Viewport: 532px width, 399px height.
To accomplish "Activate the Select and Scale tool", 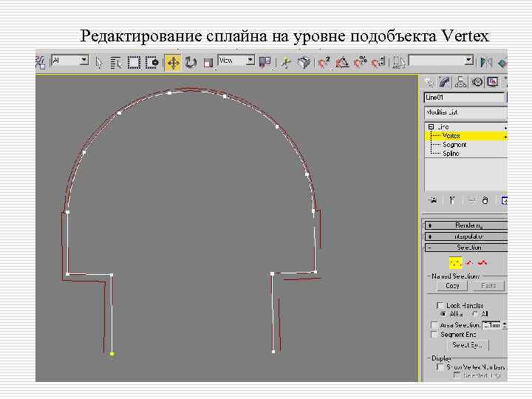I will [x=208, y=63].
